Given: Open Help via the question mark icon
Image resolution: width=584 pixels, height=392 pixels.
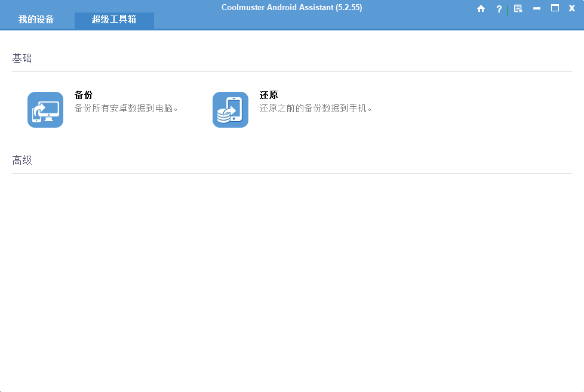Looking at the screenshot, I should click(x=499, y=9).
